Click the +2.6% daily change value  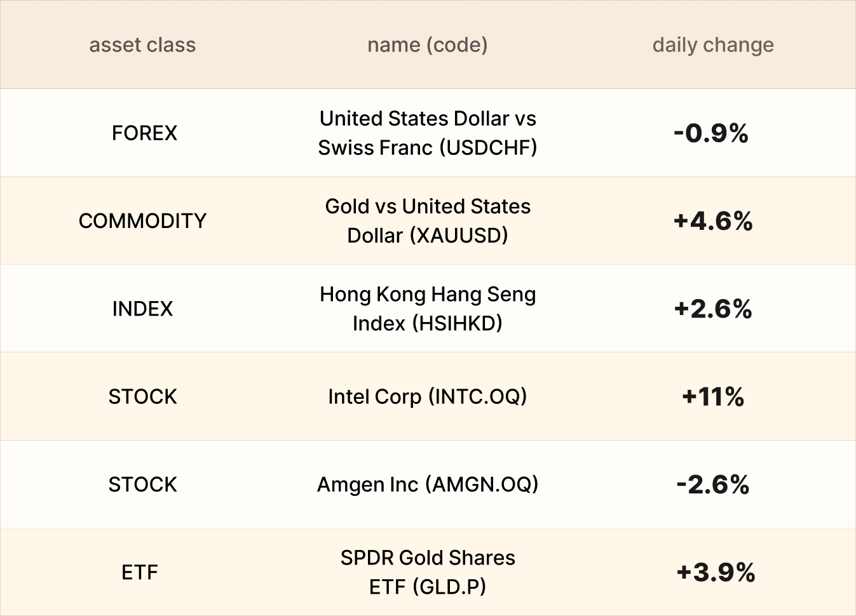713,309
